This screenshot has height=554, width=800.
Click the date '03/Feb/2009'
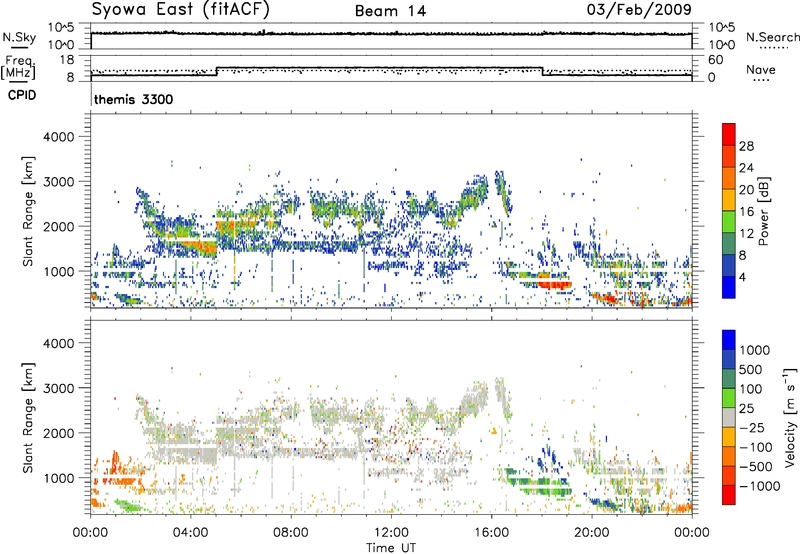point(639,9)
